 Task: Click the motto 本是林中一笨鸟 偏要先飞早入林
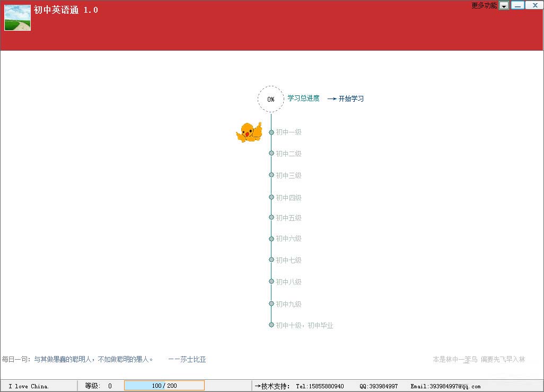pyautogui.click(x=479, y=359)
